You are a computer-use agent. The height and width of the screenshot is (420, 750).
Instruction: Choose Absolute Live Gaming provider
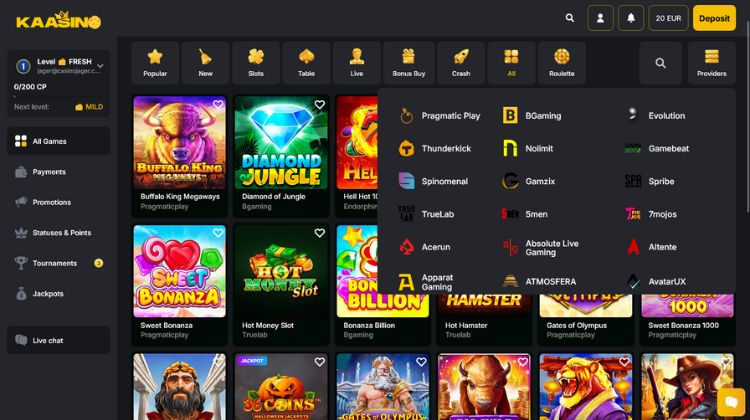point(540,247)
